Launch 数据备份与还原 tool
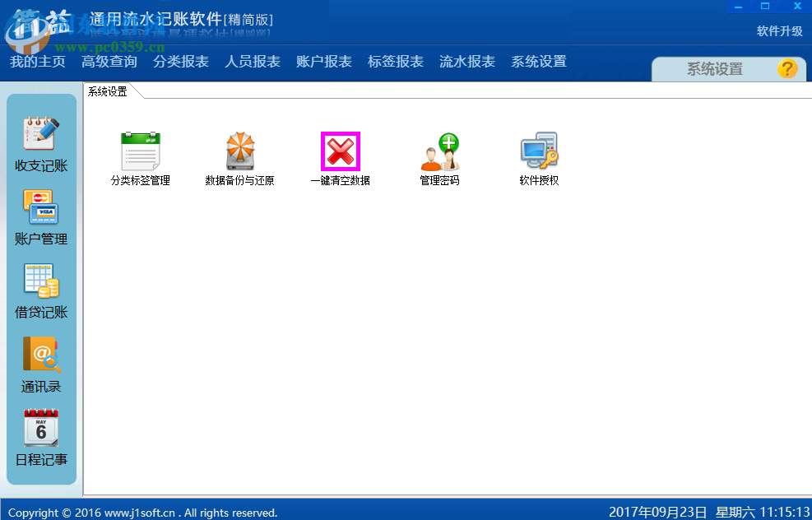Screen dimensions: 812x520 coord(239,159)
